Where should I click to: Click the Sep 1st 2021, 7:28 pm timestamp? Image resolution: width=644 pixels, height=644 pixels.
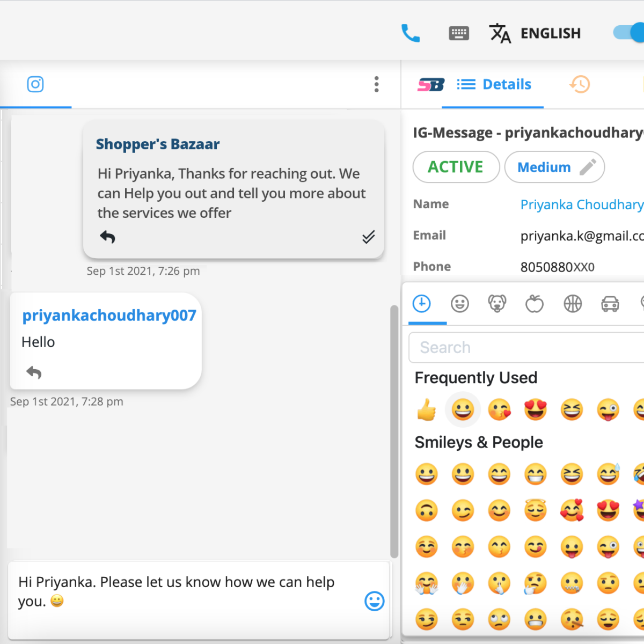point(67,401)
